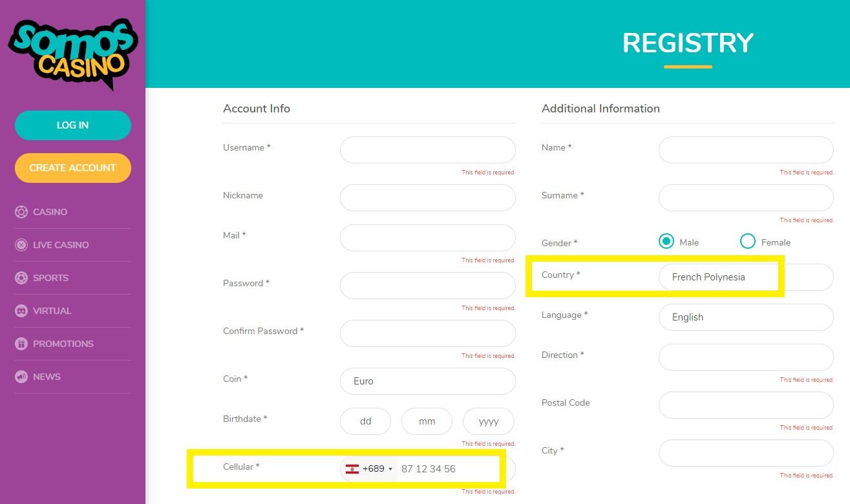Click the French Polynesia flag icon
This screenshot has height=504, width=850.
tap(352, 469)
